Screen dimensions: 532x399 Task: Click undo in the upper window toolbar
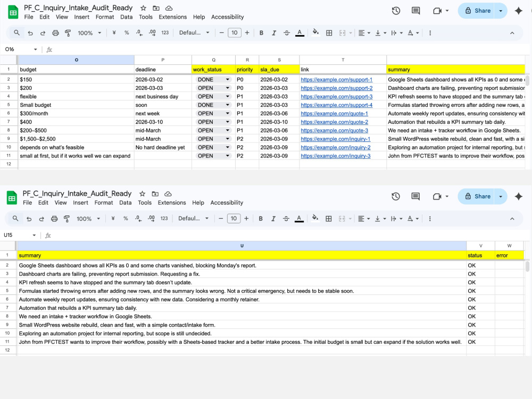click(x=30, y=33)
